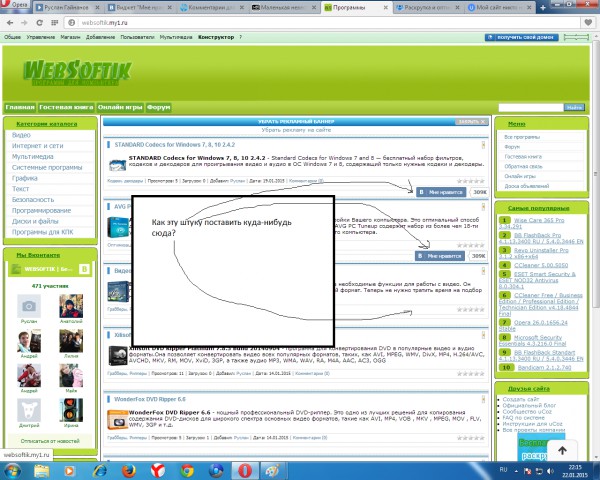
Task: Close the 'Руслан Гайнанов' tab
Action: pyautogui.click(x=97, y=7)
